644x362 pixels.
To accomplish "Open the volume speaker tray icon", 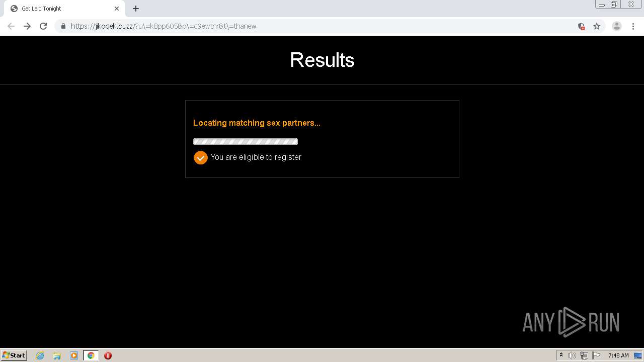I will click(572, 355).
